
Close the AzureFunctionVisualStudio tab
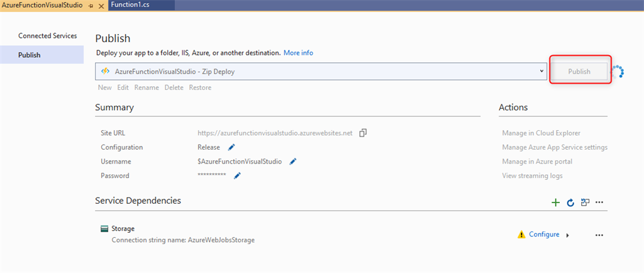tap(101, 6)
